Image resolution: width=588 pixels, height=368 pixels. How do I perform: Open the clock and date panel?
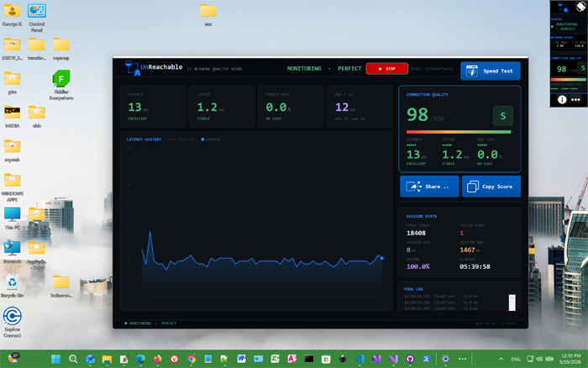(x=570, y=359)
